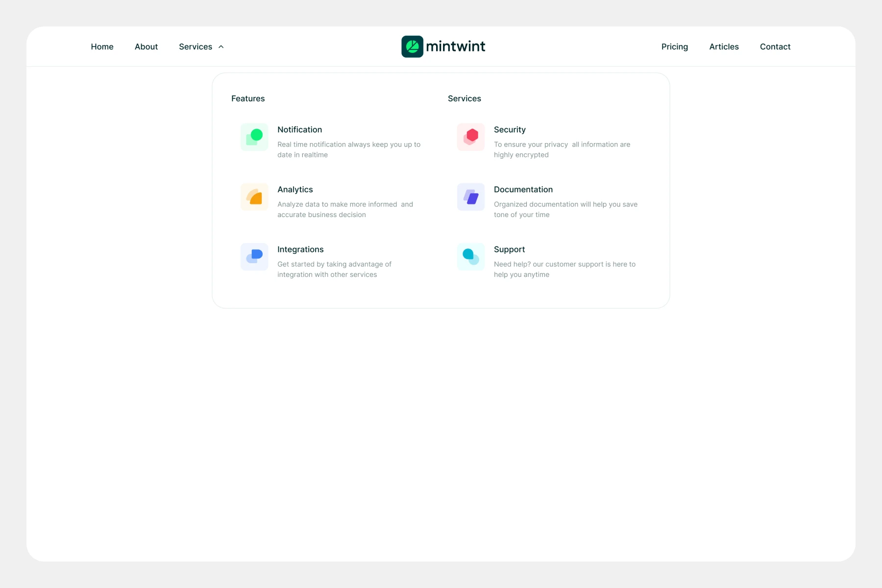The width and height of the screenshot is (882, 588).
Task: Go to the About page
Action: tap(146, 47)
